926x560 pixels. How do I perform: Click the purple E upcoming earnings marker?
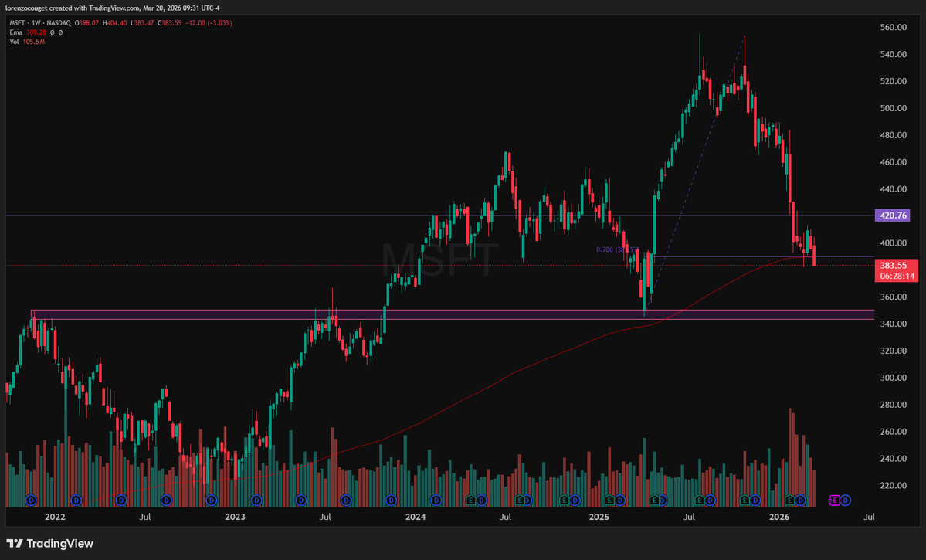pos(834,501)
